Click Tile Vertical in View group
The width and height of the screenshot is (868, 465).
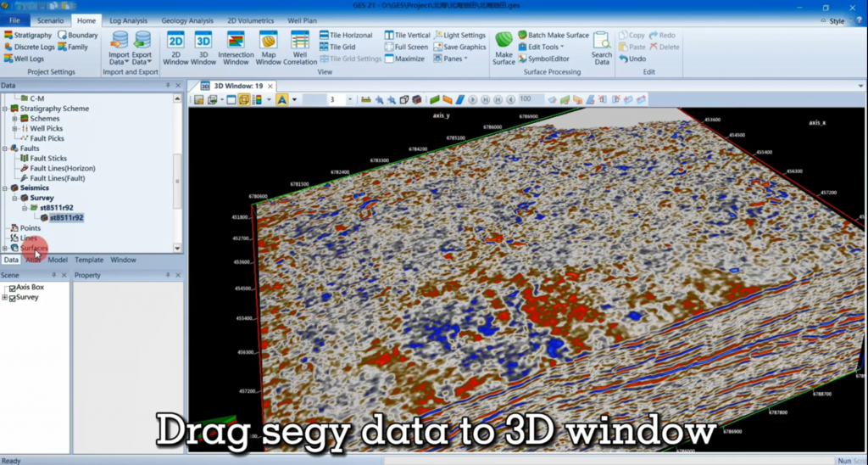click(408, 35)
